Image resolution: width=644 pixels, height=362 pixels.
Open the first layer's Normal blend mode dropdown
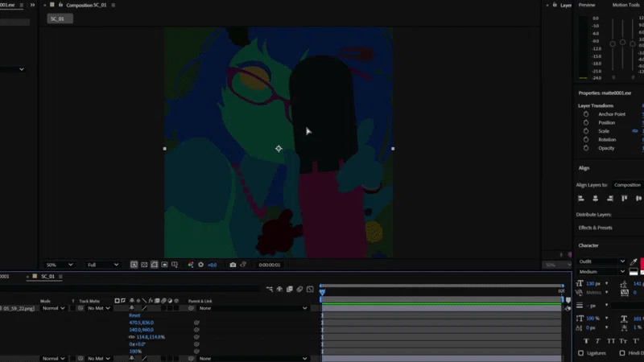point(53,308)
